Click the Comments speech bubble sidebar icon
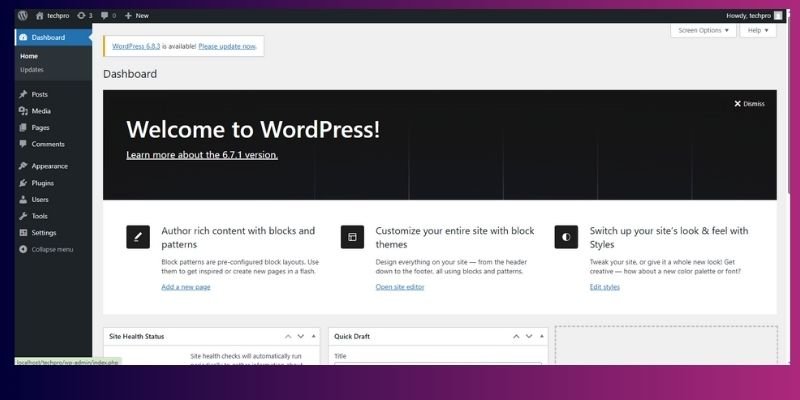The width and height of the screenshot is (800, 400). [23, 144]
